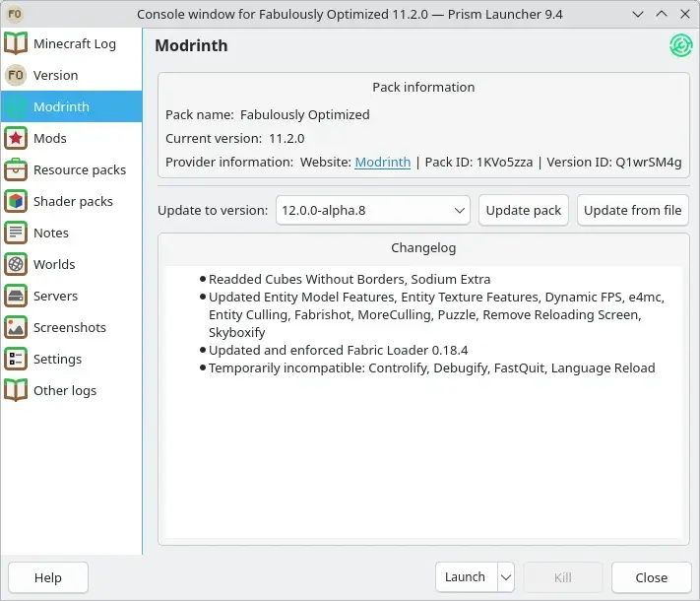Click the Notes page icon
This screenshot has width=700, height=601.
pyautogui.click(x=16, y=233)
